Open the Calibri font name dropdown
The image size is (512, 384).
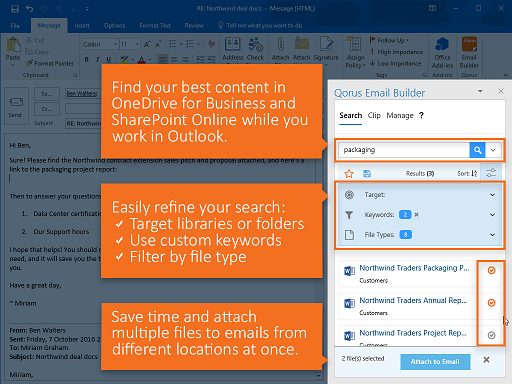[x=116, y=44]
